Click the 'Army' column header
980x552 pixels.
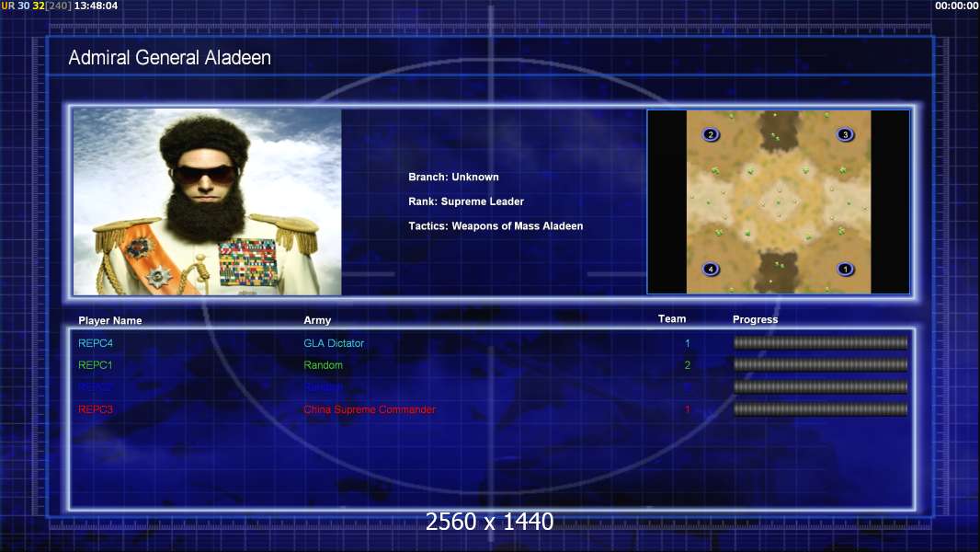point(317,320)
